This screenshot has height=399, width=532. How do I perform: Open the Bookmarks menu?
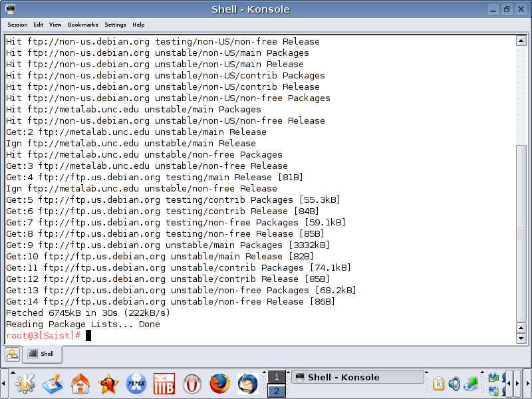click(82, 25)
